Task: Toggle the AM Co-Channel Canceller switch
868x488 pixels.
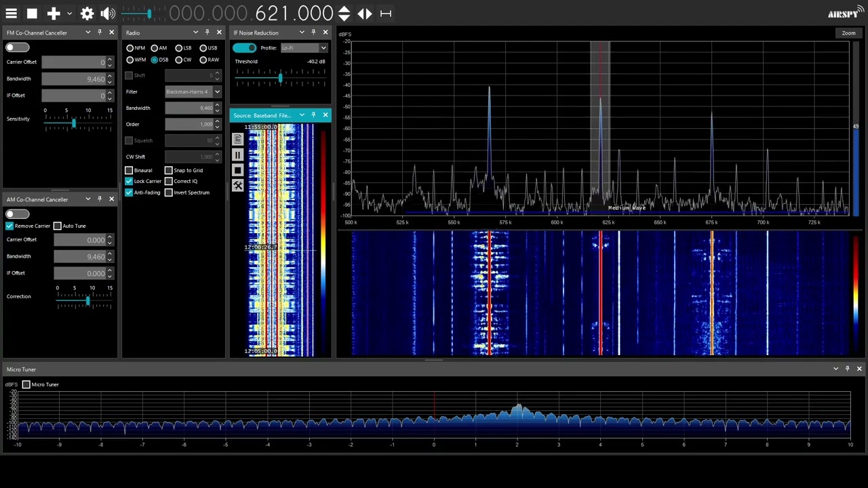Action: [18, 214]
